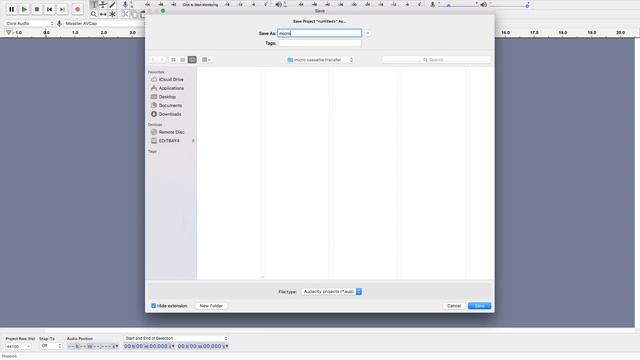
Task: Click the 2.0 mark on timeline ruler
Action: pyautogui.click(x=104, y=32)
